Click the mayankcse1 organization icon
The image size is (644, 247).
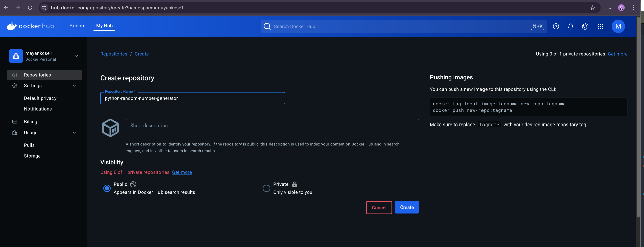coord(16,56)
